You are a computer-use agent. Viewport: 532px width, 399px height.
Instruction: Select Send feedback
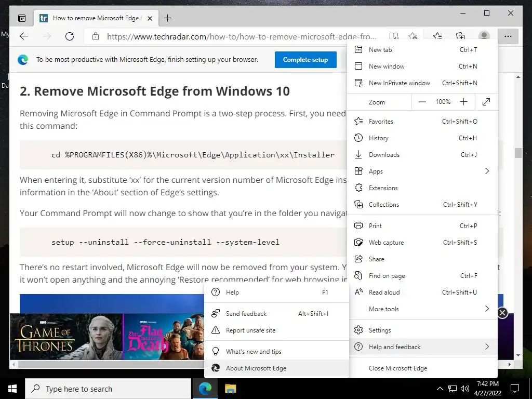[x=276, y=314]
